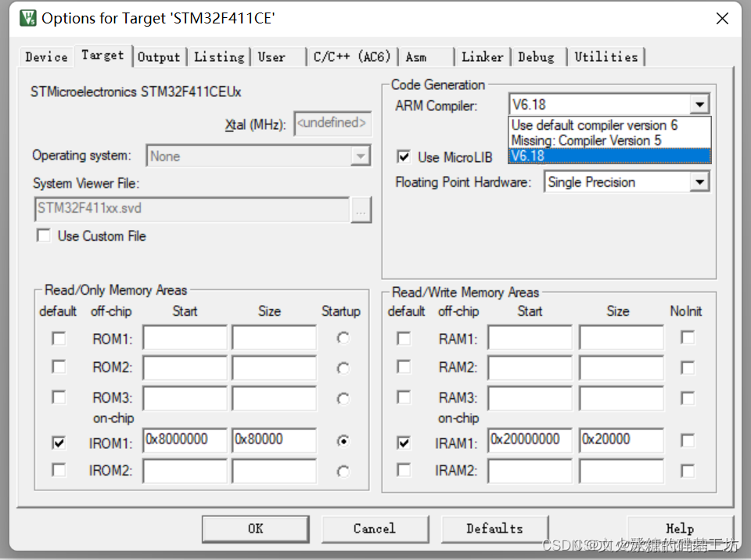The height and width of the screenshot is (560, 751).
Task: Go to the Listing tab
Action: pyautogui.click(x=219, y=57)
